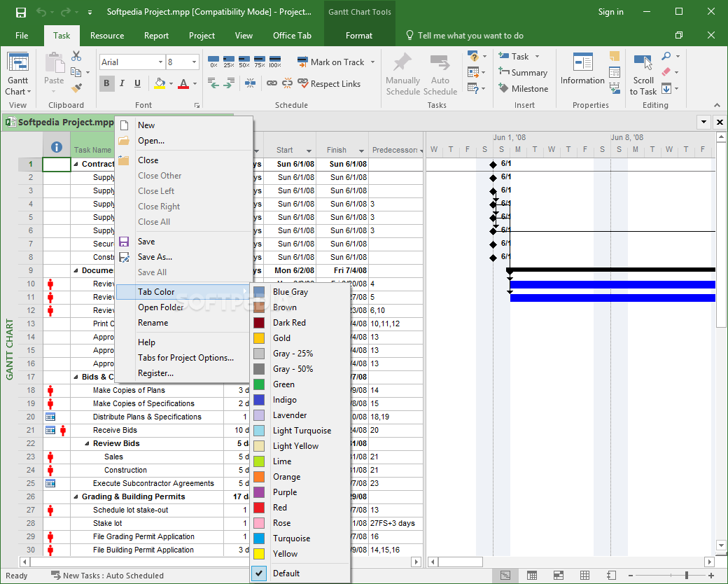Screen dimensions: 728x584
Task: Click the Gantt chart horizontal scrollbar right arrow
Action: pos(709,562)
